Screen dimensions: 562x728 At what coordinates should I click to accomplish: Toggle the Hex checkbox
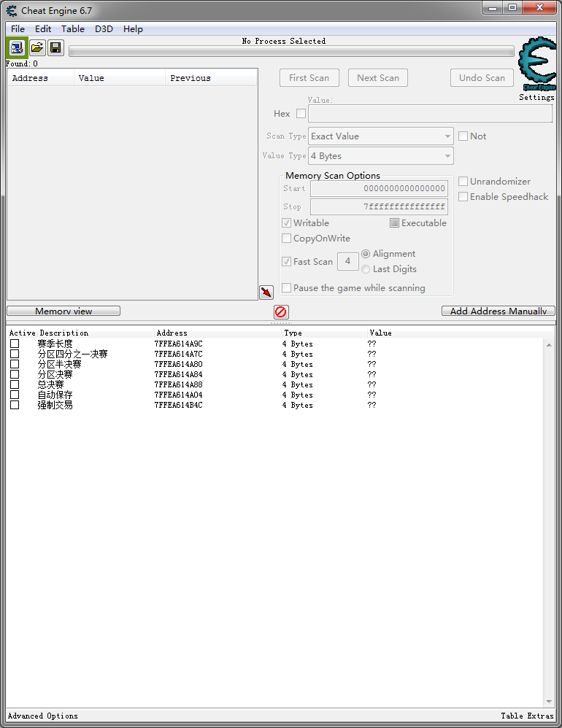(x=301, y=113)
